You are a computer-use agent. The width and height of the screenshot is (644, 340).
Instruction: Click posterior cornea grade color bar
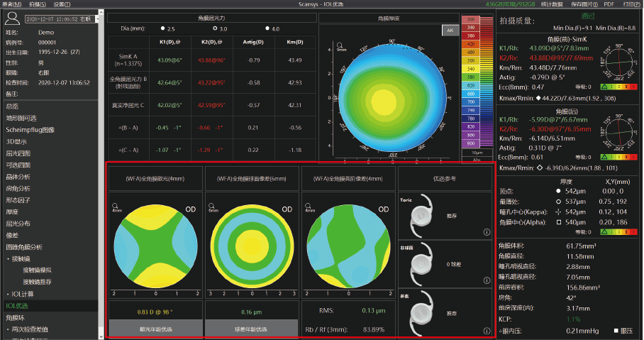[x=619, y=157]
